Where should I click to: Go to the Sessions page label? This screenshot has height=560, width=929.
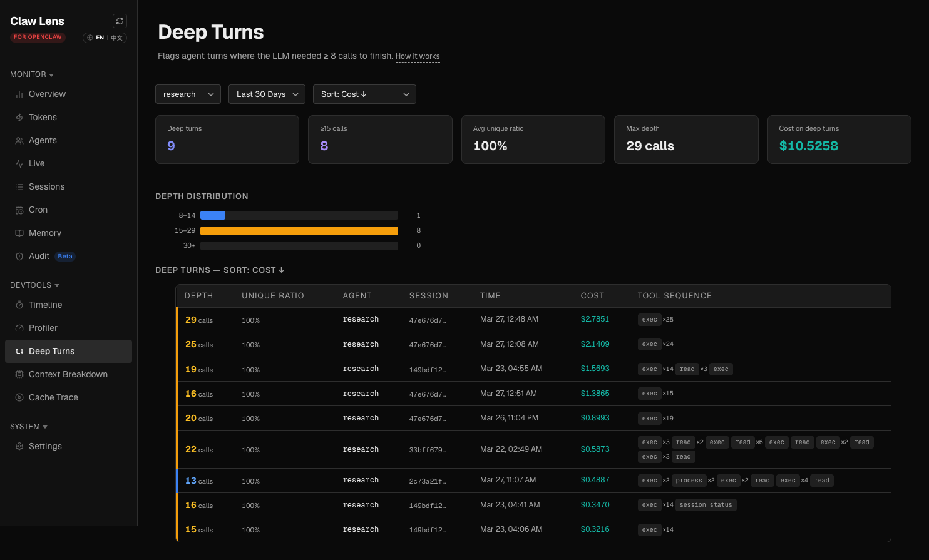[x=47, y=187]
